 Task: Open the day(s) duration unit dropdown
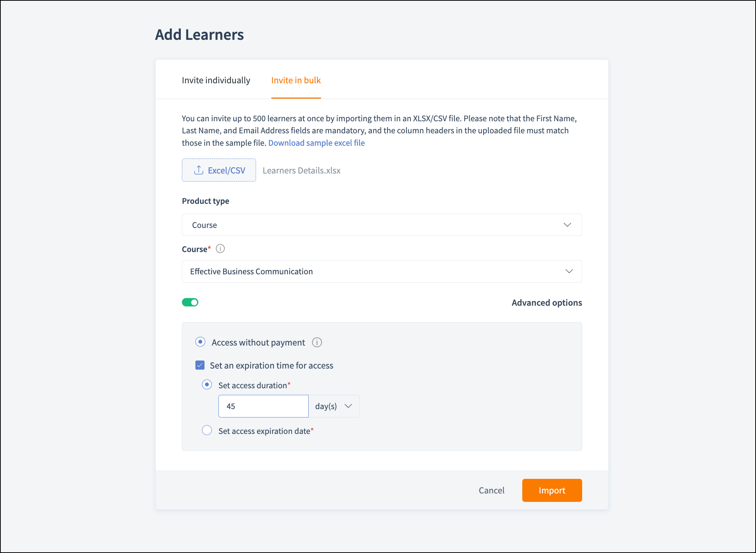(333, 406)
